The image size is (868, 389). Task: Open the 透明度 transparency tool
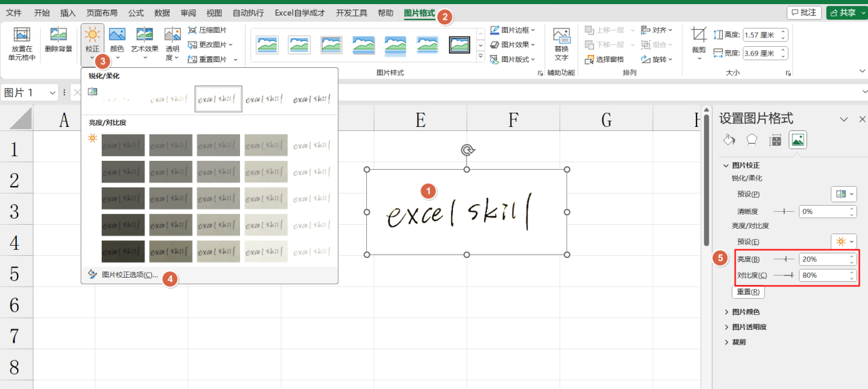[172, 43]
